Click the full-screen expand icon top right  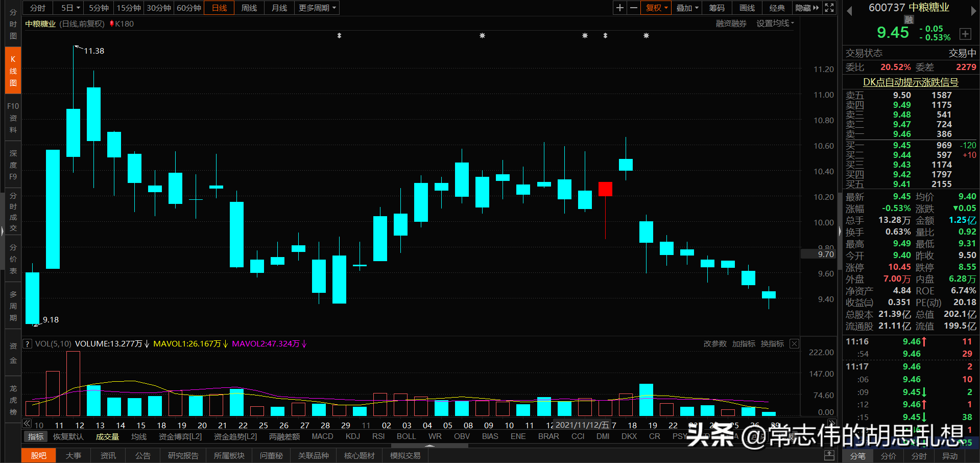829,8
